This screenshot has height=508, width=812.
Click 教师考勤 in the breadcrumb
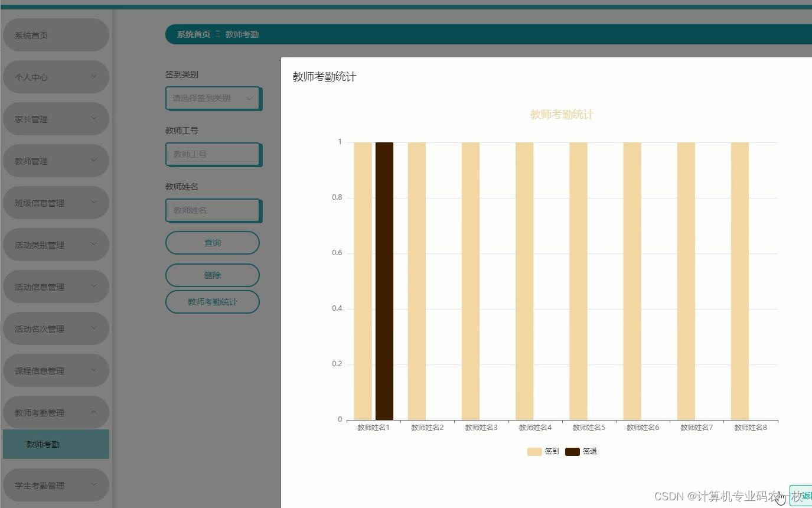click(242, 34)
